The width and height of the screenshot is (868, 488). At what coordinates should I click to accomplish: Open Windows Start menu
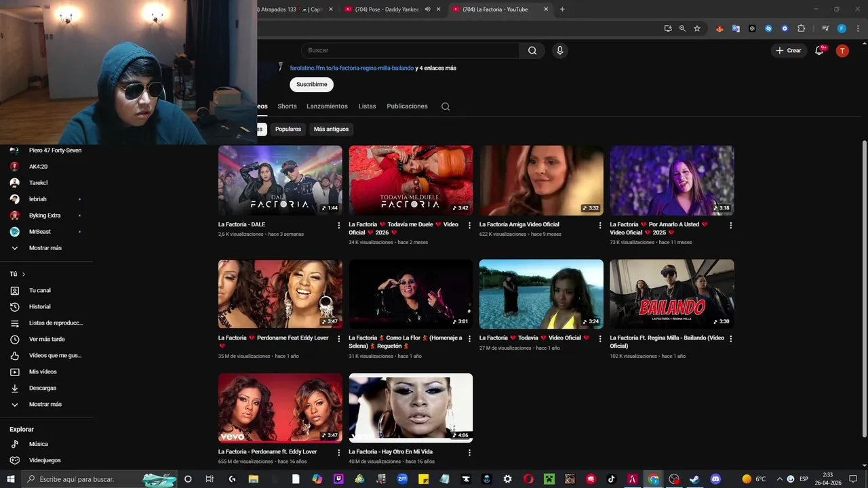pos(12,479)
